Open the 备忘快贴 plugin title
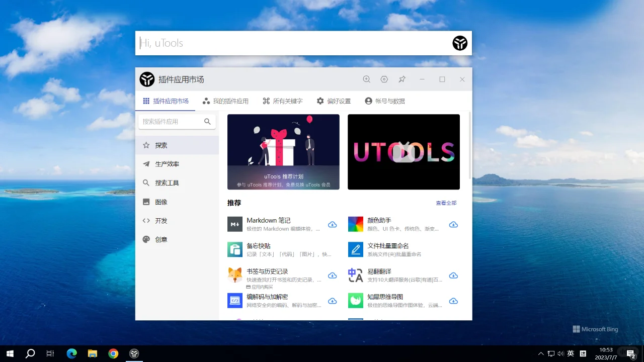 pos(259,246)
